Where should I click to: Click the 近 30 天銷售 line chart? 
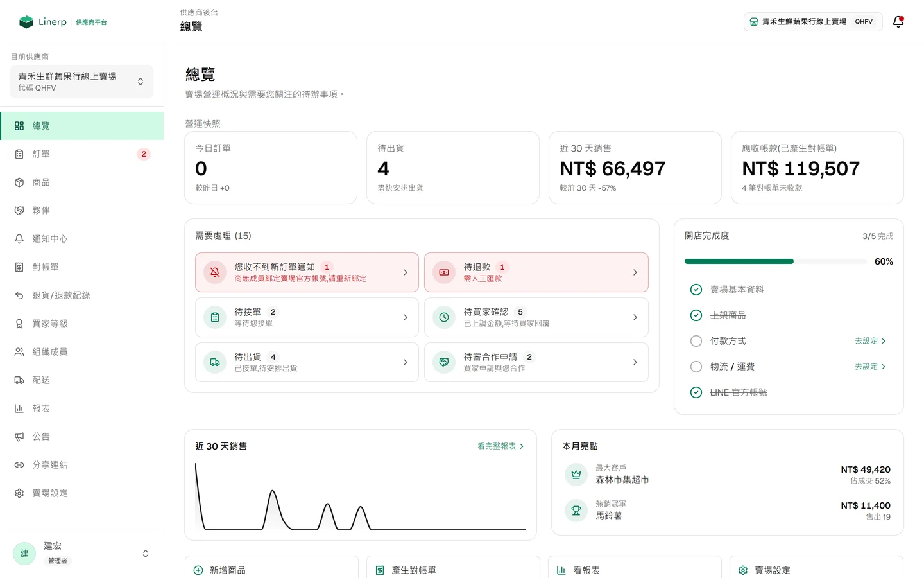[361, 496]
